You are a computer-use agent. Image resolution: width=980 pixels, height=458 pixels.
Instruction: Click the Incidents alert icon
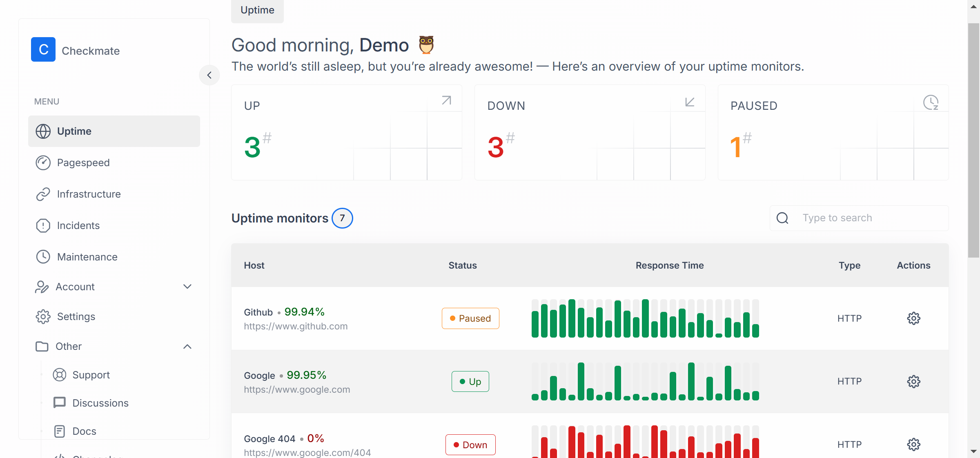tap(43, 225)
